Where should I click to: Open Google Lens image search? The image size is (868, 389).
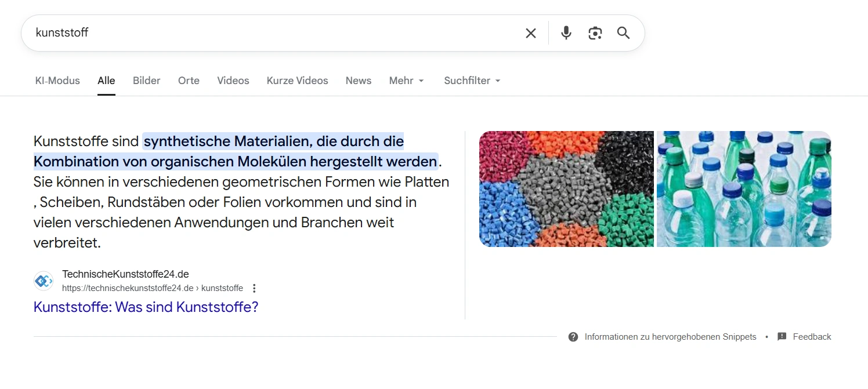(x=595, y=33)
